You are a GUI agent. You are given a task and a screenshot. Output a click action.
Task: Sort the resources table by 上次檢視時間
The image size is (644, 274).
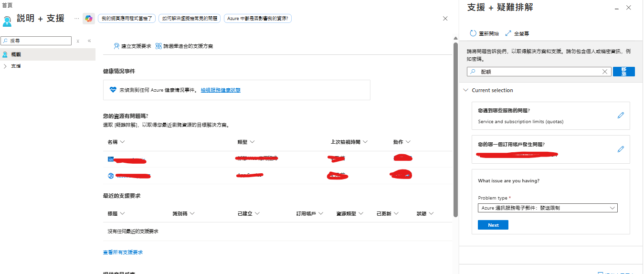pyautogui.click(x=349, y=142)
